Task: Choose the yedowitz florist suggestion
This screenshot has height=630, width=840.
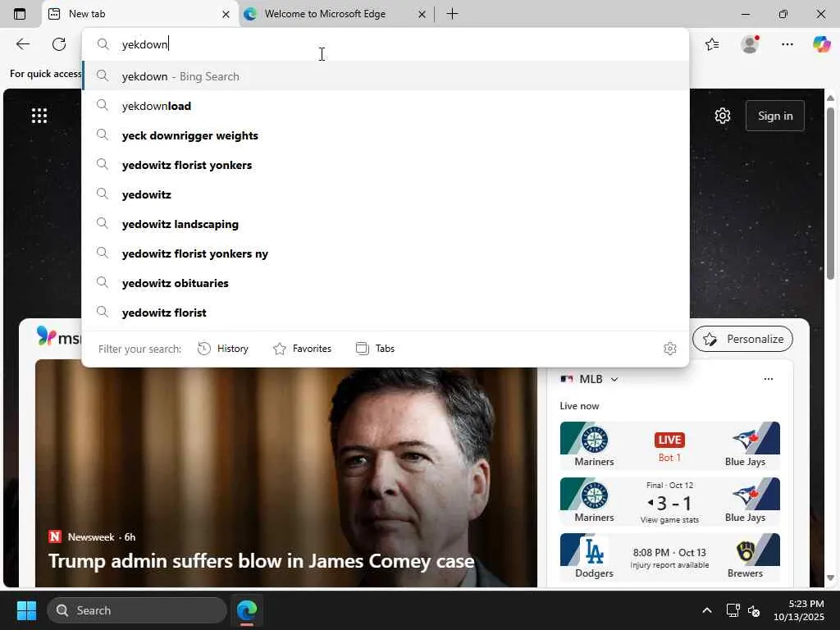Action: coord(386,313)
